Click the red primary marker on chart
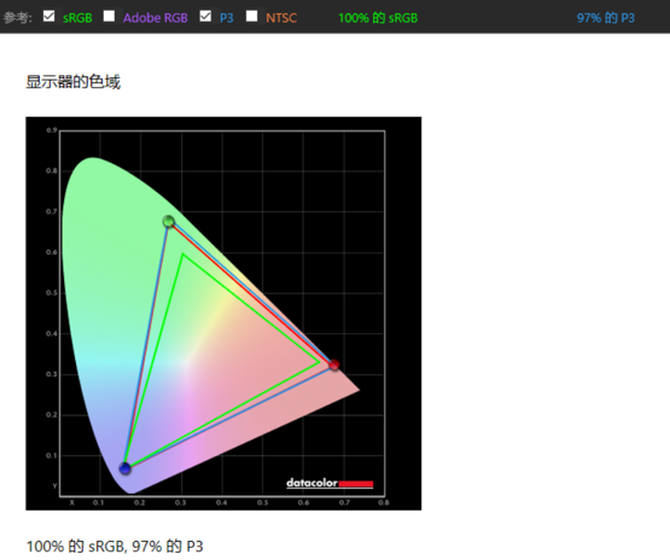 (334, 365)
